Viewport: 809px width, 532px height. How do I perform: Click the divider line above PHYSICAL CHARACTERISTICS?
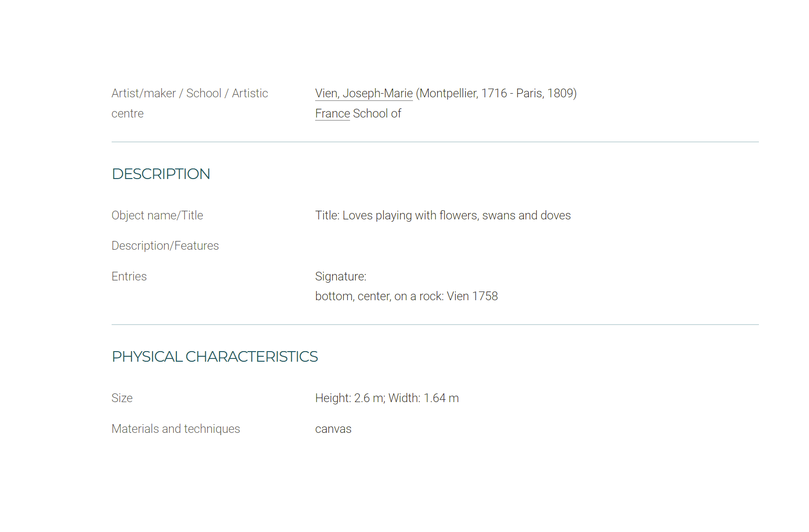tap(435, 325)
